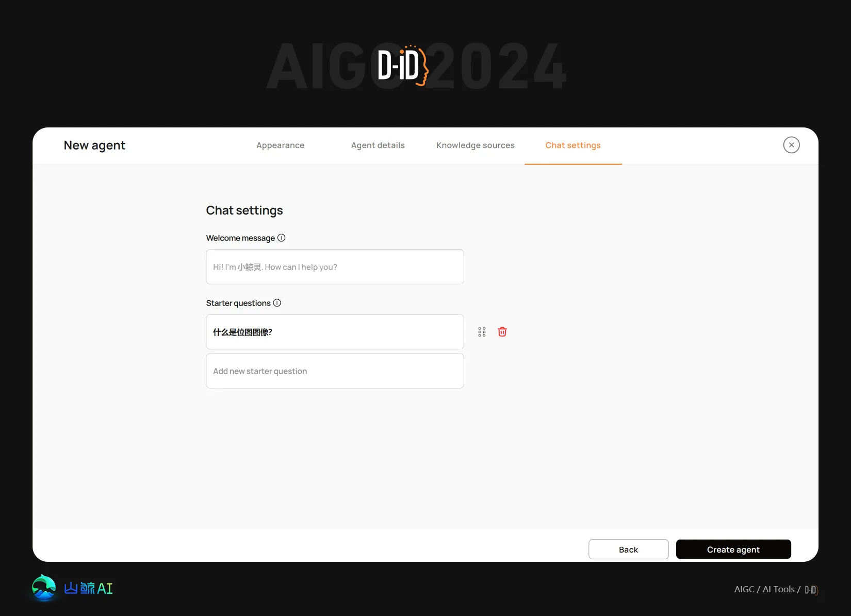Switch to the Agent details tab
The width and height of the screenshot is (851, 616).
[x=378, y=145]
